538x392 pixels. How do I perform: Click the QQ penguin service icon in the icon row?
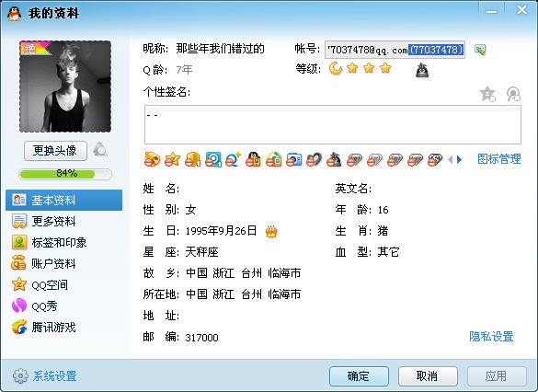(253, 159)
